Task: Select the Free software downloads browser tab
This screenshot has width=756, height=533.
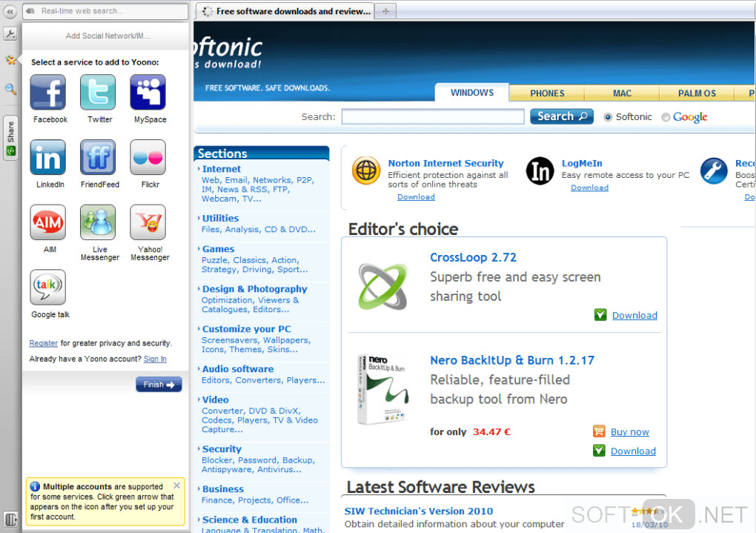Action: point(285,11)
